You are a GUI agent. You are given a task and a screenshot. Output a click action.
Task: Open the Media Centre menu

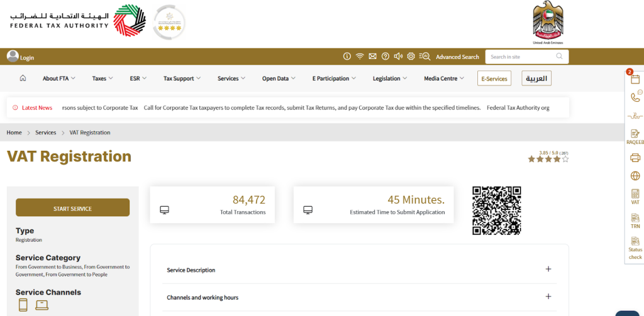tap(443, 79)
